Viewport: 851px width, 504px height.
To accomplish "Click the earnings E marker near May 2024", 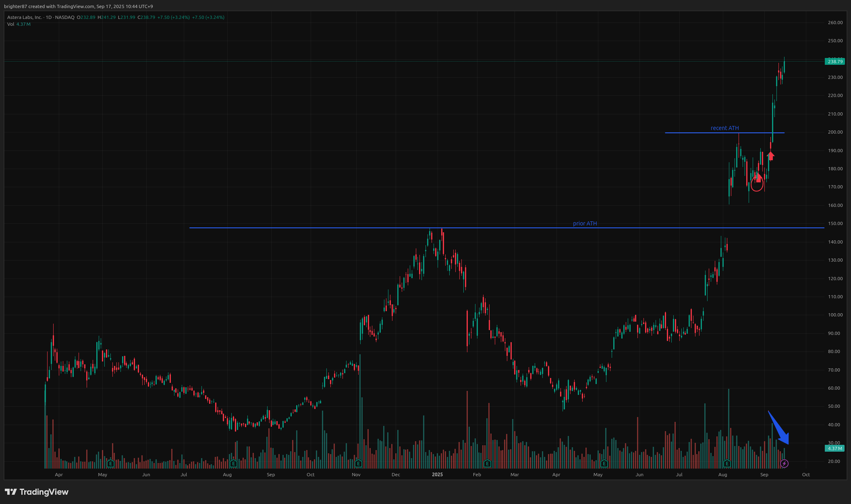I will (110, 464).
